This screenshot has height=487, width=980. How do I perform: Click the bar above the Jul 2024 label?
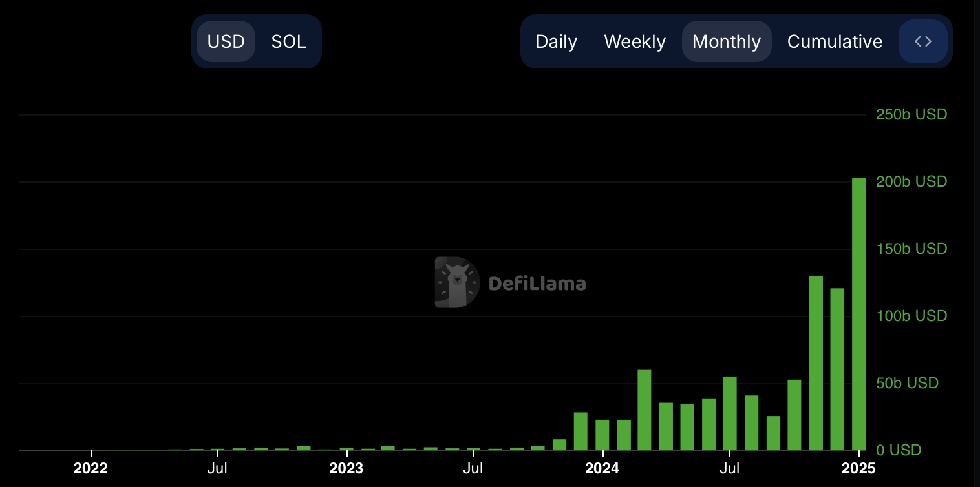pos(730,413)
